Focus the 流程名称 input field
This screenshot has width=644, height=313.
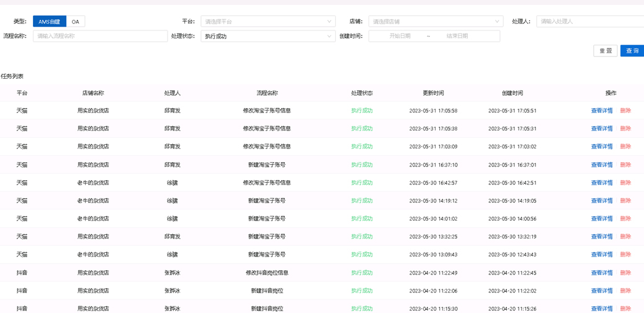tap(99, 36)
